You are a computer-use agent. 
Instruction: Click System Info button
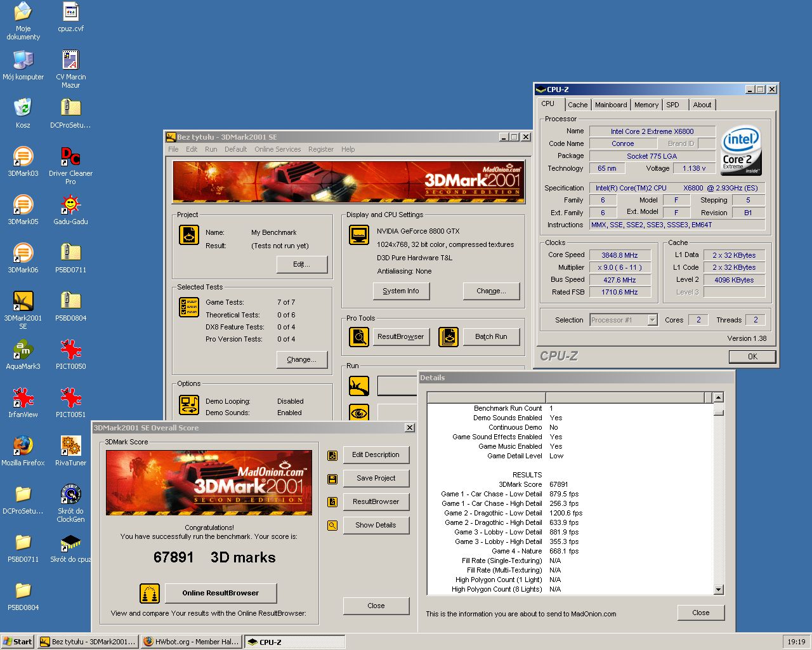click(401, 291)
